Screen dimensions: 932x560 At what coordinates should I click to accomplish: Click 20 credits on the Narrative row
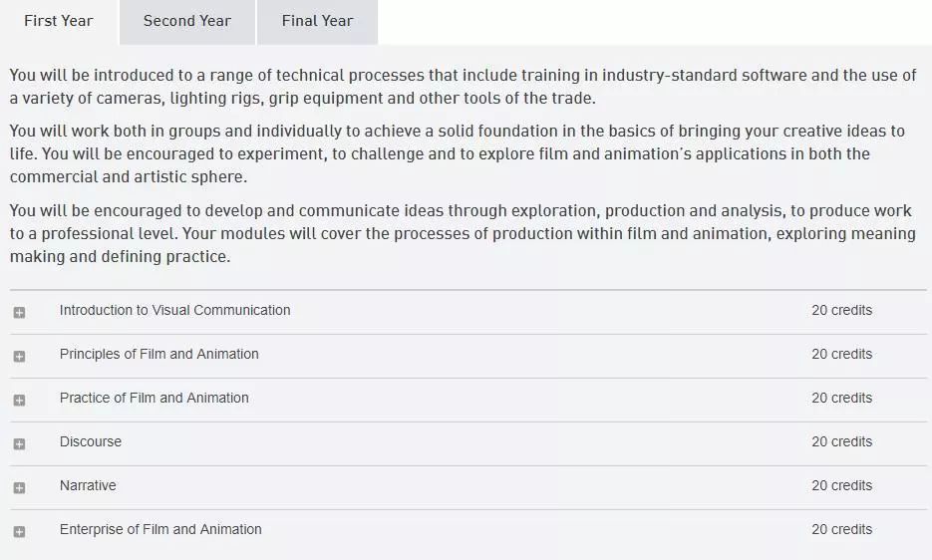pos(841,485)
